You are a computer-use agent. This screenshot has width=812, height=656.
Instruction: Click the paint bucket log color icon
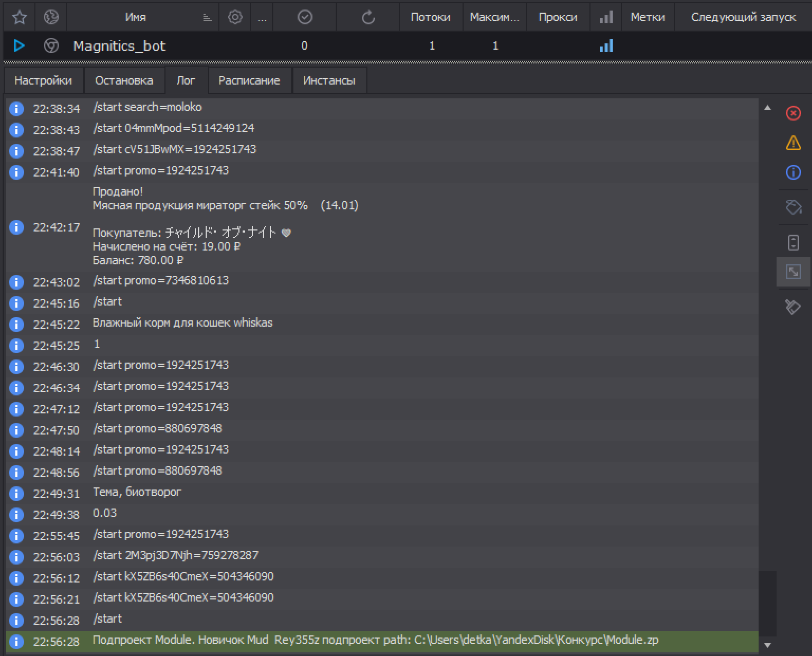click(x=793, y=207)
